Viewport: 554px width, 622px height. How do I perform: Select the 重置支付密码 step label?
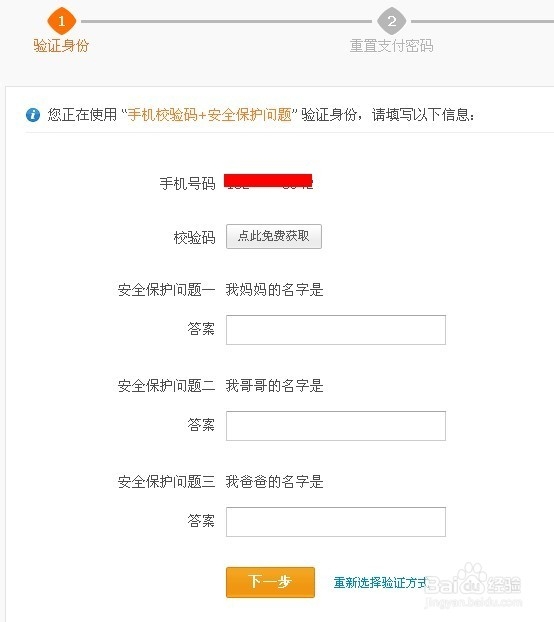click(391, 46)
